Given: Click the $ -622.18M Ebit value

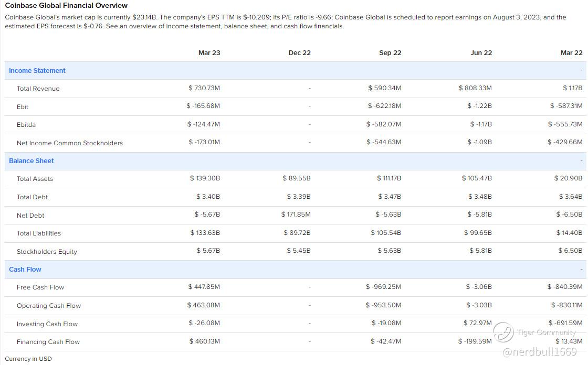Looking at the screenshot, I should [x=384, y=106].
